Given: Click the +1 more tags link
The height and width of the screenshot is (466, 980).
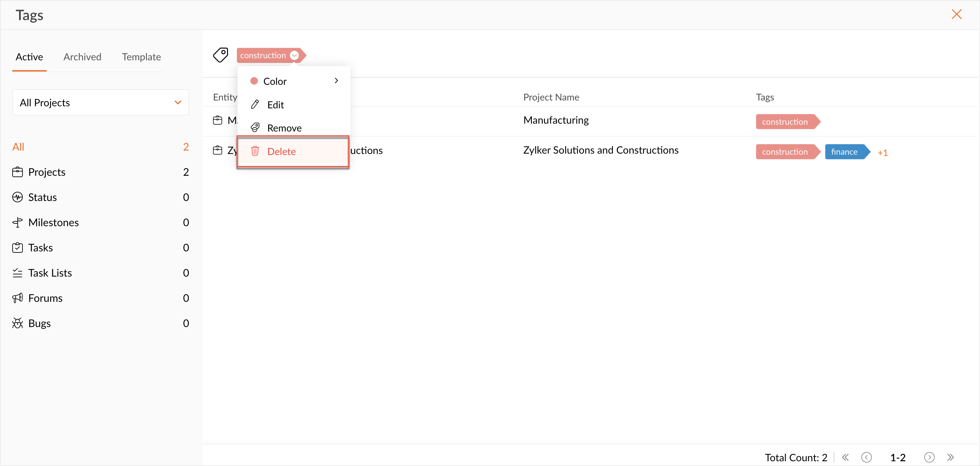Looking at the screenshot, I should 883,153.
